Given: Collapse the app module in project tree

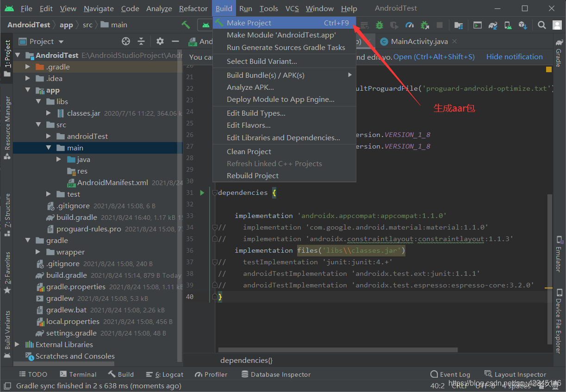Looking at the screenshot, I should pos(28,90).
